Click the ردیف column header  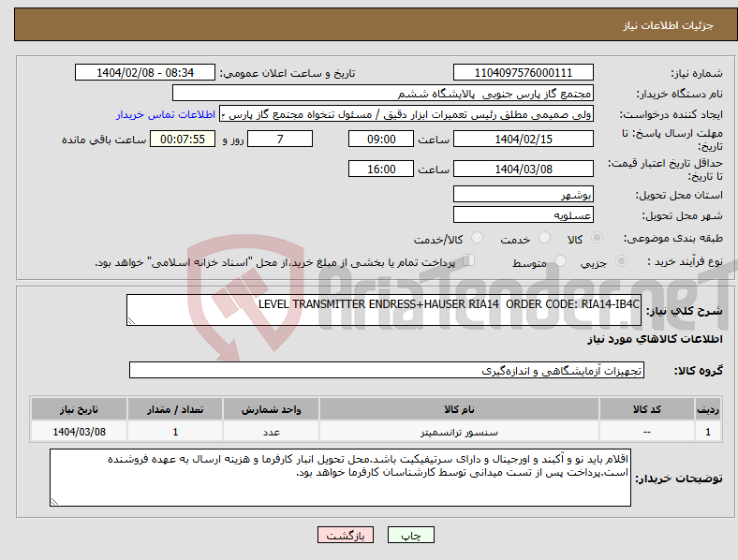coord(708,409)
